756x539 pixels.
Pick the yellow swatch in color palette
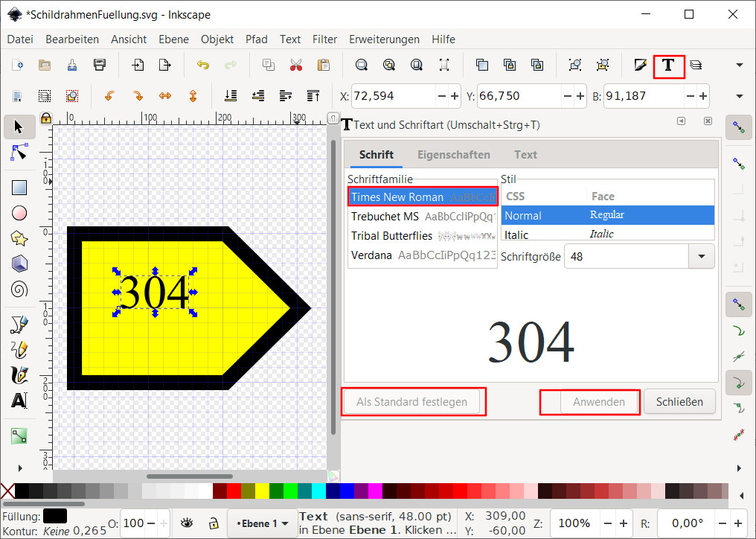click(x=263, y=491)
